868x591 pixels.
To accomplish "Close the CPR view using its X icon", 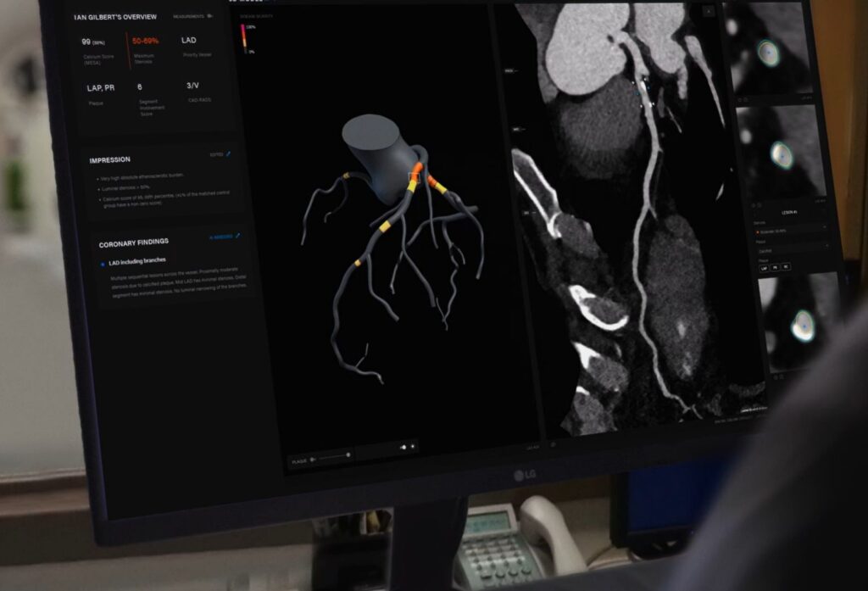I will (x=709, y=12).
